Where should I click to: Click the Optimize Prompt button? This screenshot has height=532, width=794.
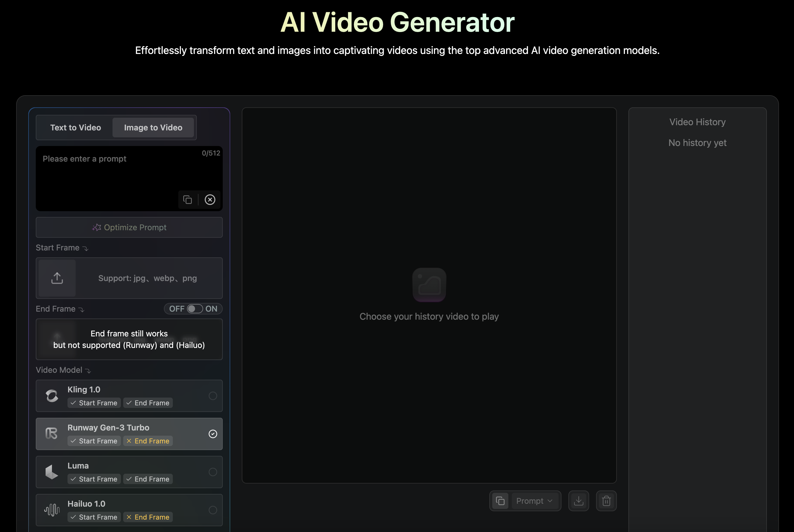coord(129,227)
